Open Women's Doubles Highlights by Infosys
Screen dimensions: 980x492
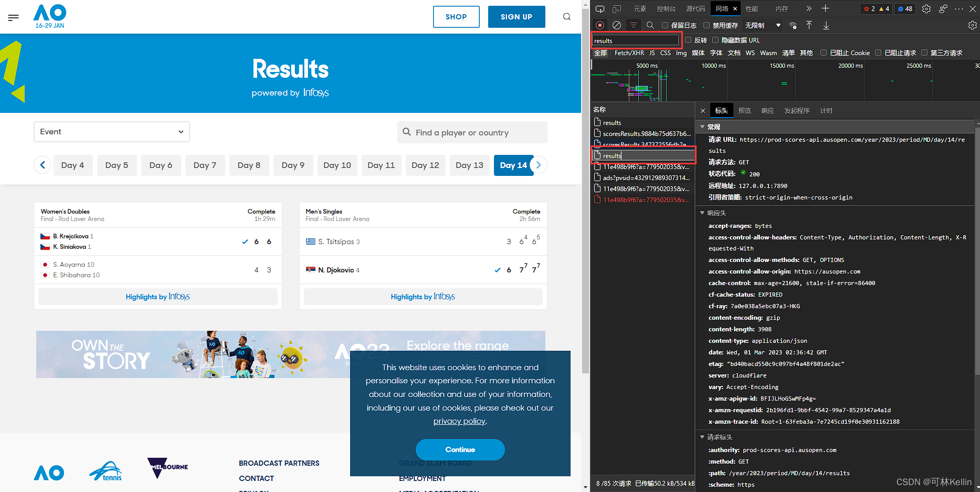click(x=158, y=297)
